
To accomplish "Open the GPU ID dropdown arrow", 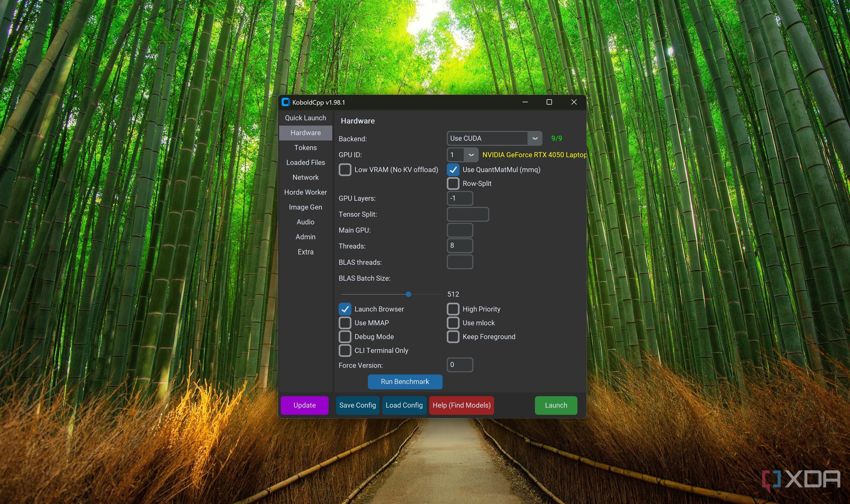I will [471, 155].
